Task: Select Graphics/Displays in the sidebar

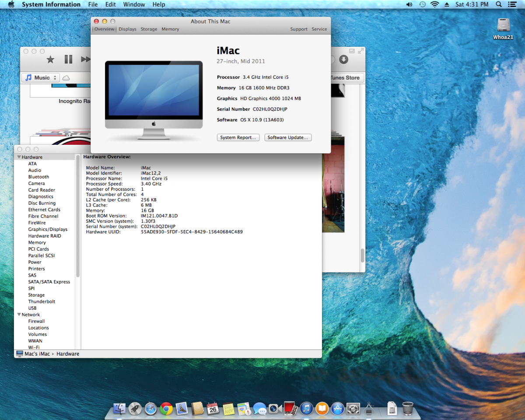Action: pos(48,229)
